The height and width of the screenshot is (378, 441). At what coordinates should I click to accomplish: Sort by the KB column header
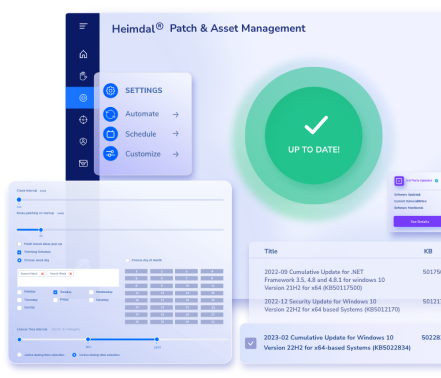coord(428,251)
